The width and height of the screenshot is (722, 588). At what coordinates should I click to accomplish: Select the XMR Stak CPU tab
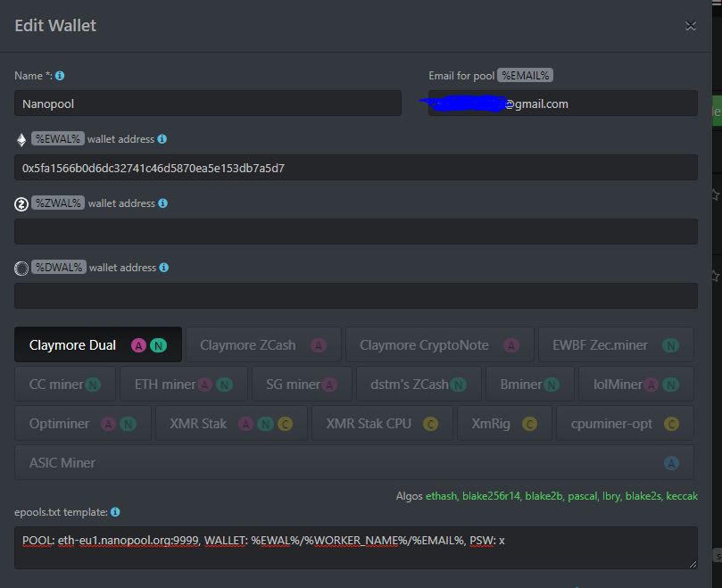382,424
